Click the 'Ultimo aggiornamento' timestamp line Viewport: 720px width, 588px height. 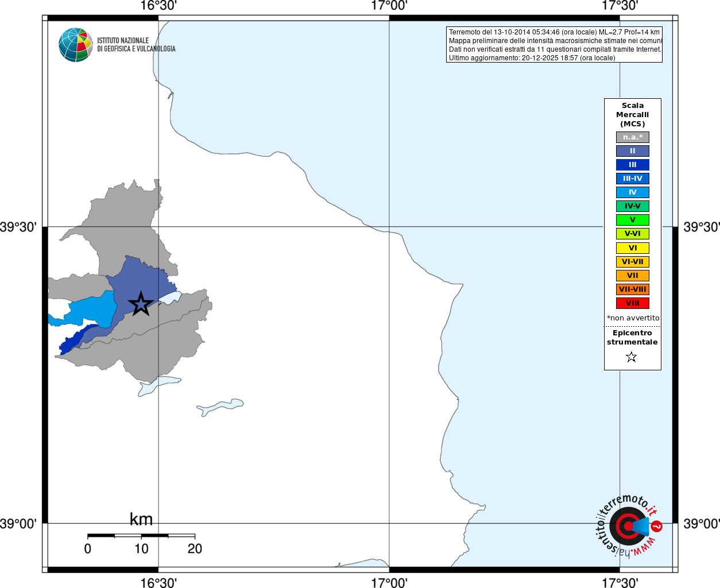pos(532,58)
